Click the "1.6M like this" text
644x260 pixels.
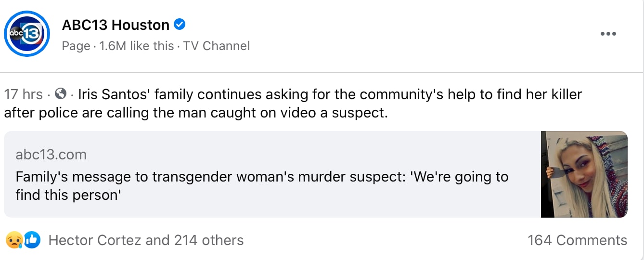click(x=136, y=46)
